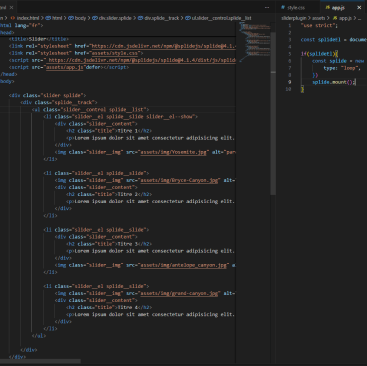Viewport: 367px width, 366px height.
Task: Click the splide.mount(); line in app.js
Action: point(334,82)
